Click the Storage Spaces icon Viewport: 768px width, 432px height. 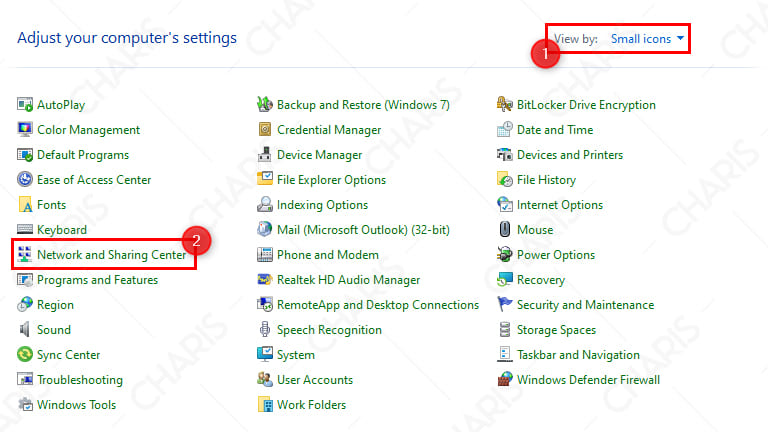[505, 329]
